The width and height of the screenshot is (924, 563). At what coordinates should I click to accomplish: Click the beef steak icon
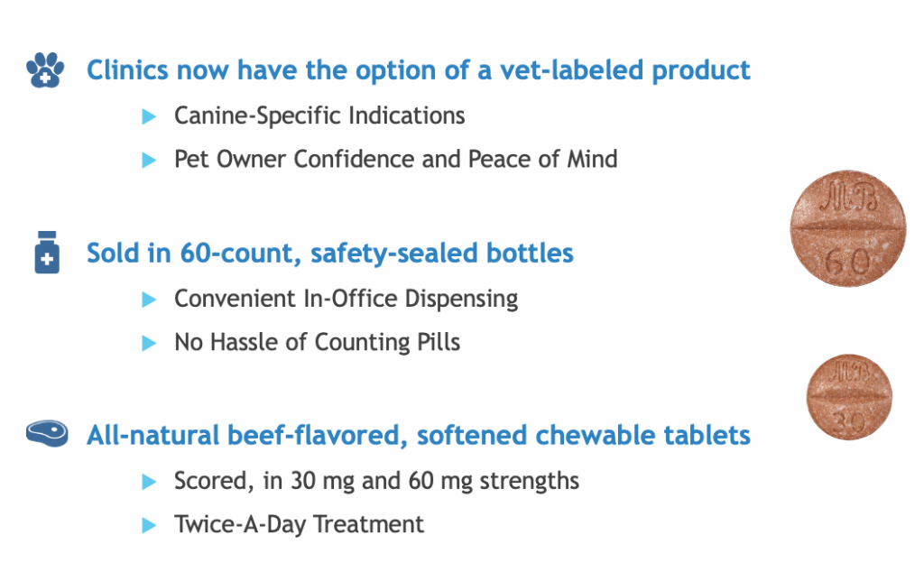(x=47, y=433)
